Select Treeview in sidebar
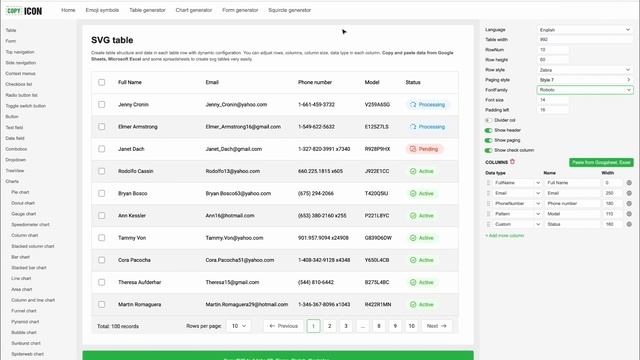The width and height of the screenshot is (640, 360). (15, 171)
